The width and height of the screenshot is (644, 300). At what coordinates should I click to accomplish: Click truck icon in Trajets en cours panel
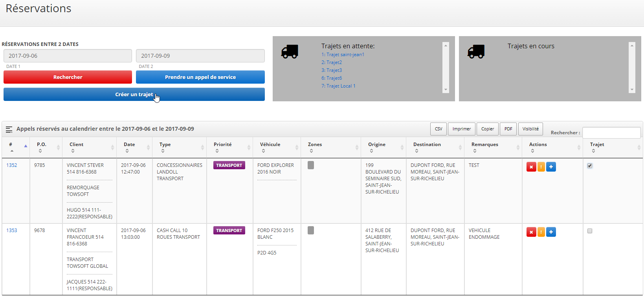pyautogui.click(x=476, y=51)
